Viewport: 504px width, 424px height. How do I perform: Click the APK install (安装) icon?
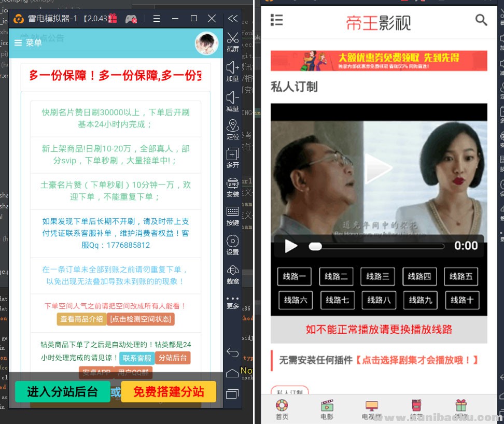(233, 183)
